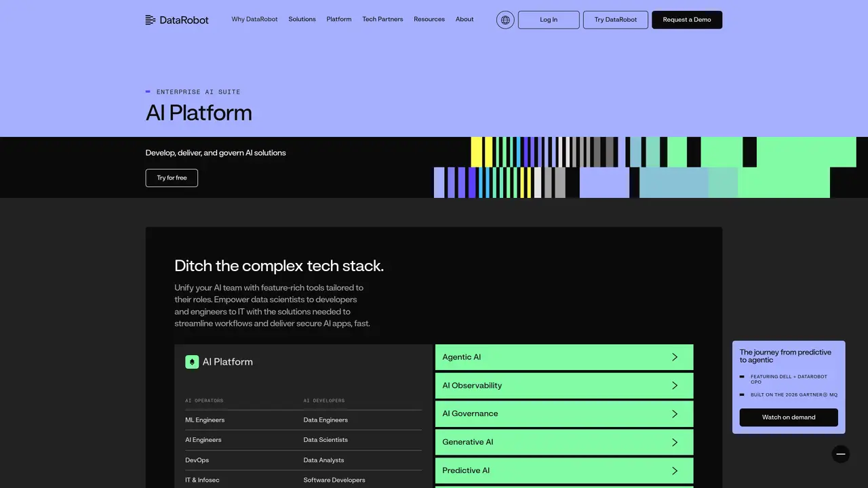Click the Generative AI chevron arrow
The width and height of the screenshot is (868, 488).
[x=675, y=443]
